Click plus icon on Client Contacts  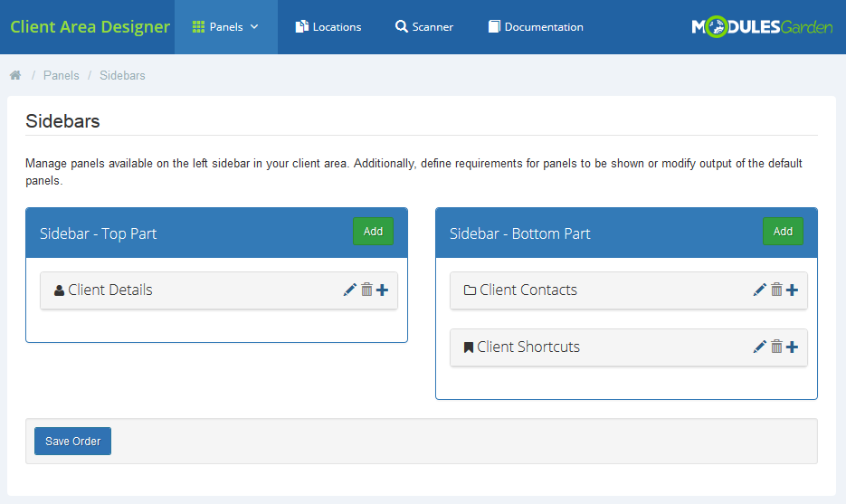pos(792,290)
